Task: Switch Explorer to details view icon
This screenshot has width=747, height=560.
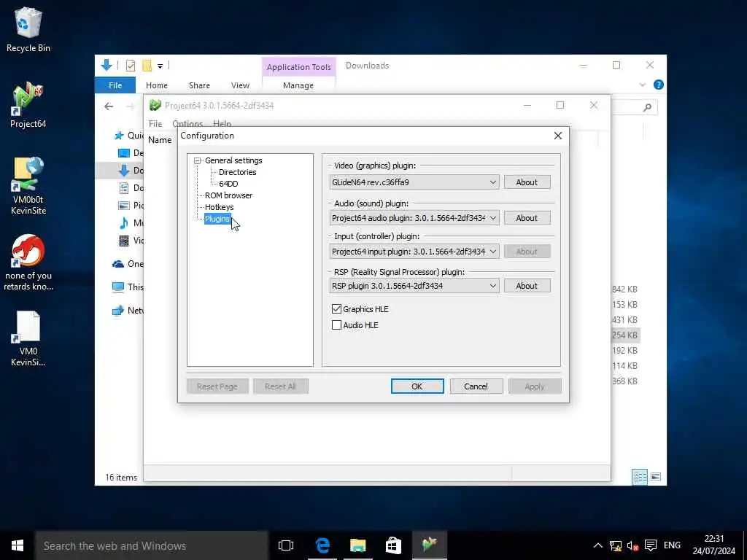Action: click(639, 477)
